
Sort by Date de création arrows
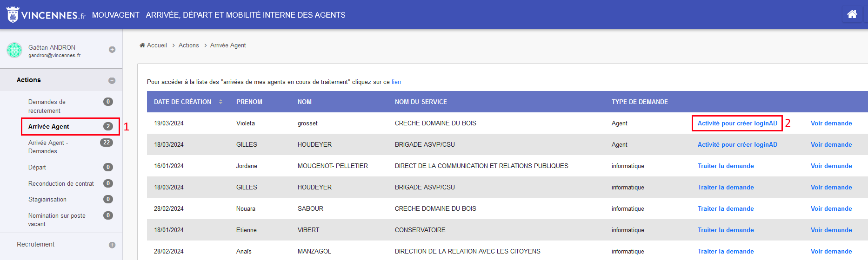[x=220, y=102]
